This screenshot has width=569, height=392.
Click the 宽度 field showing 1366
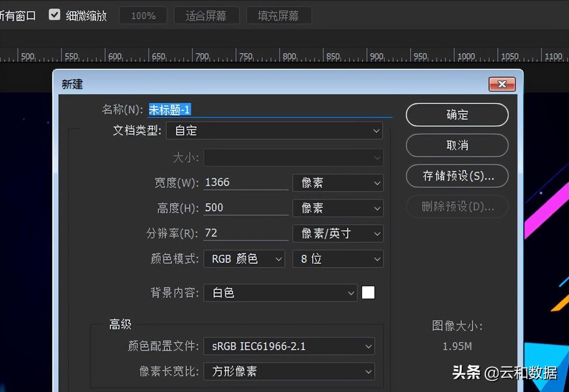point(245,183)
